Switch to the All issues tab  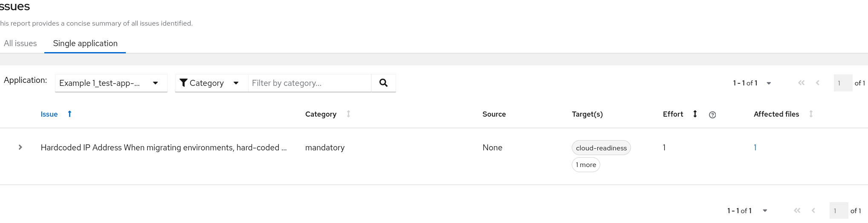coord(20,44)
